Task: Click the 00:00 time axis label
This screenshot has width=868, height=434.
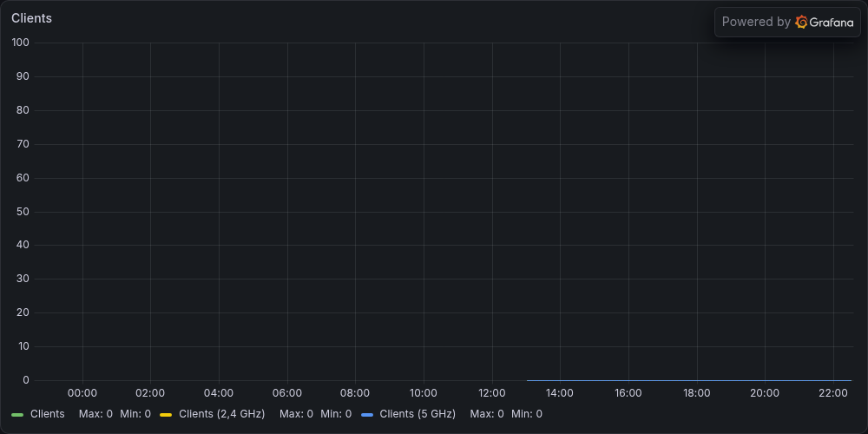Action: 82,393
